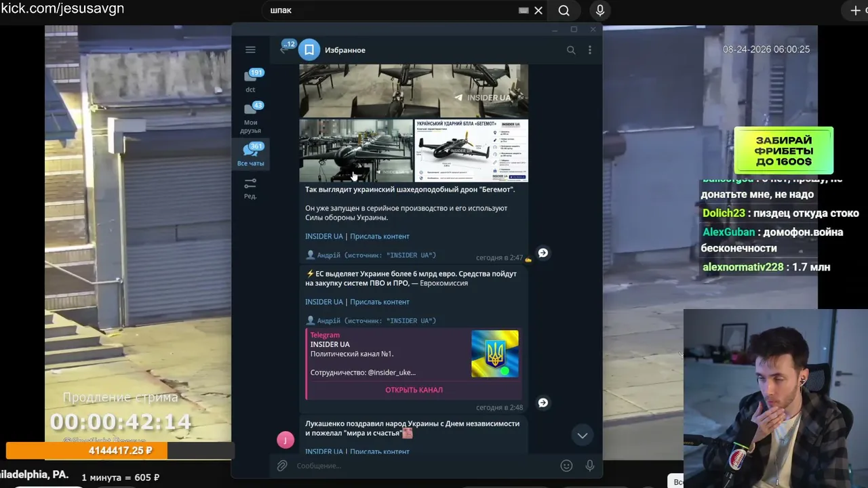Open the emoji picker
The image size is (868, 488).
click(566, 466)
